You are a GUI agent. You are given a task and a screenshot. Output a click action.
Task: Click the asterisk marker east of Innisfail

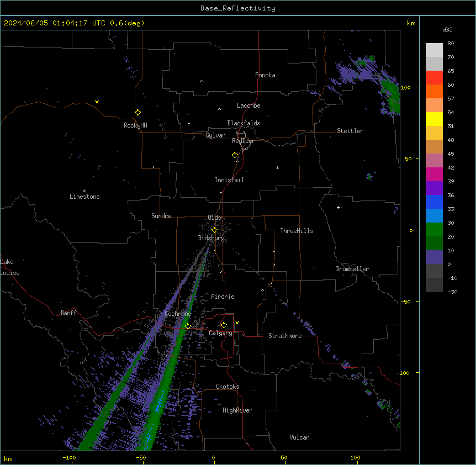tap(277, 168)
